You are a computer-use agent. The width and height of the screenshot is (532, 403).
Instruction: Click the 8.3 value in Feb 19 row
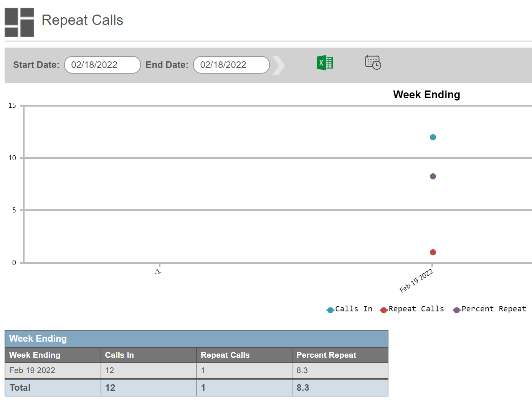pyautogui.click(x=302, y=370)
